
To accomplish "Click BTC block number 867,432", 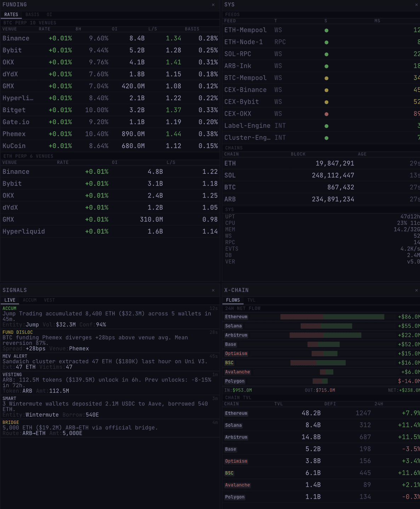I will (341, 188).
